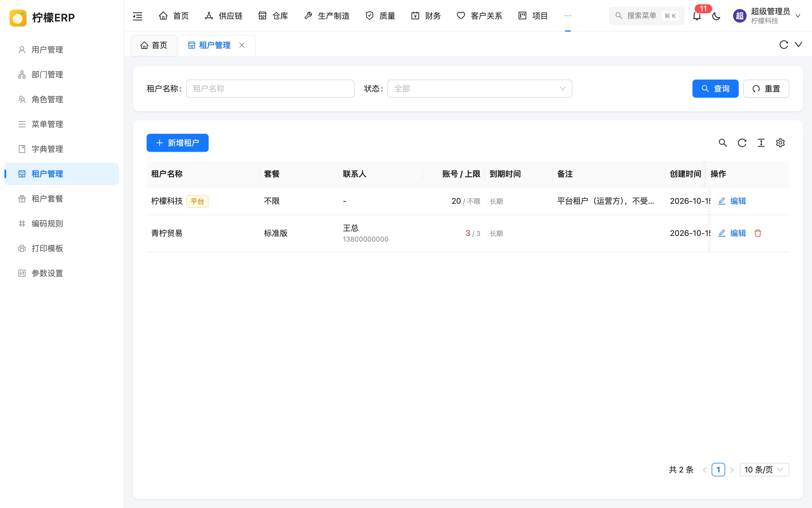The image size is (812, 508).
Task: Click the 查询 search button
Action: [x=715, y=89]
